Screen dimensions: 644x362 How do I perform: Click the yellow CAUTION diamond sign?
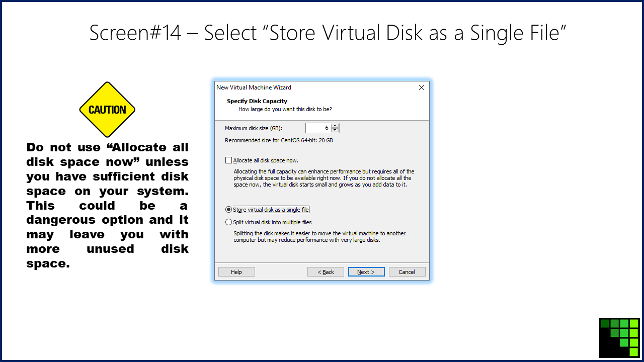click(x=107, y=109)
